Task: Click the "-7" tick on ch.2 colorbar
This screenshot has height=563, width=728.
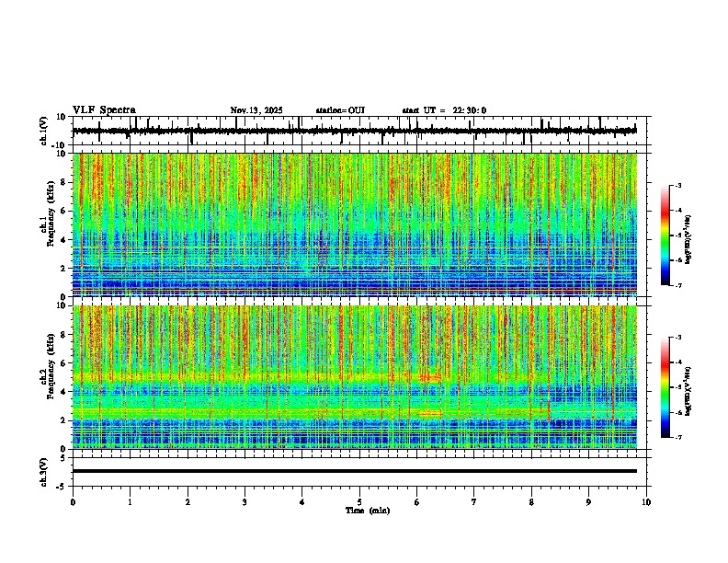Action: pos(678,437)
